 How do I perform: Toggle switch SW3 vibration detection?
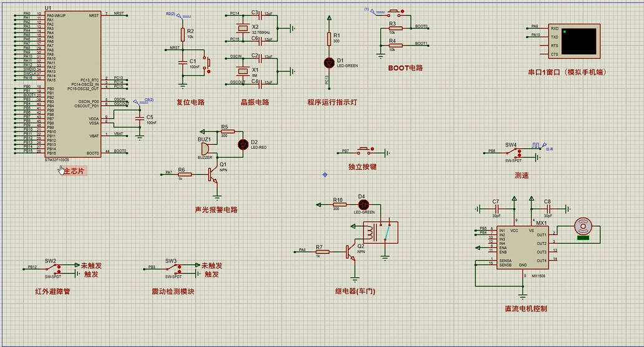pyautogui.click(x=174, y=269)
